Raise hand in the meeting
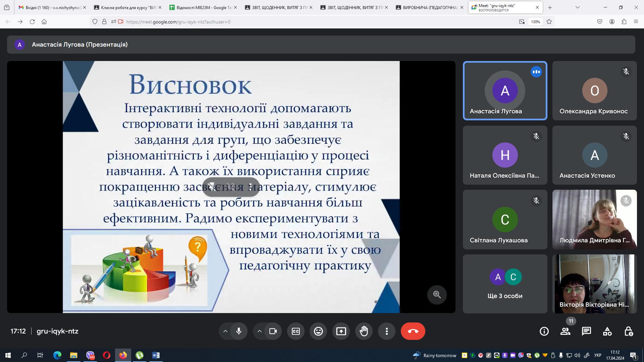The width and height of the screenshot is (644, 362). (x=364, y=331)
